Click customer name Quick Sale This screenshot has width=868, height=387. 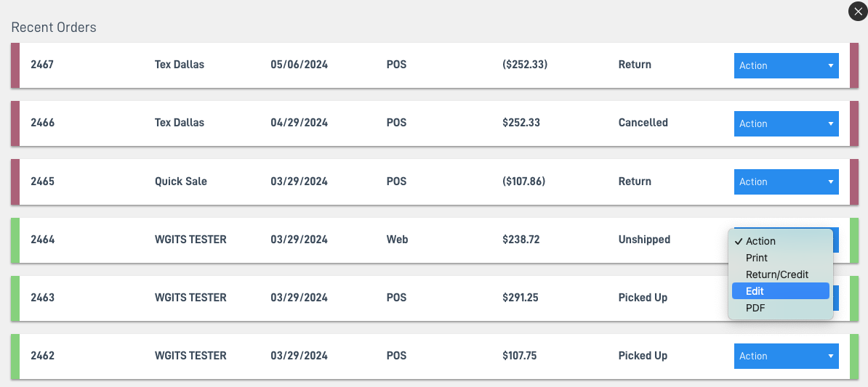(181, 182)
